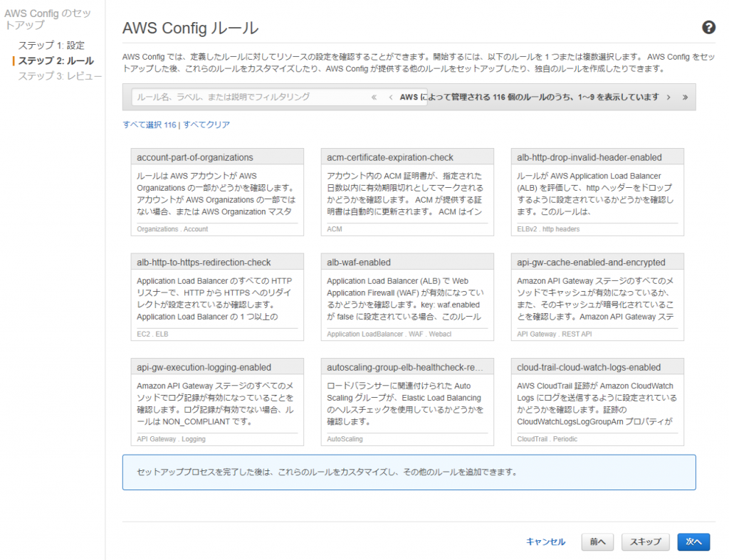Screen dimensions: 729x560
Task: Select the alb-waf-enabled rule card
Action: click(407, 297)
